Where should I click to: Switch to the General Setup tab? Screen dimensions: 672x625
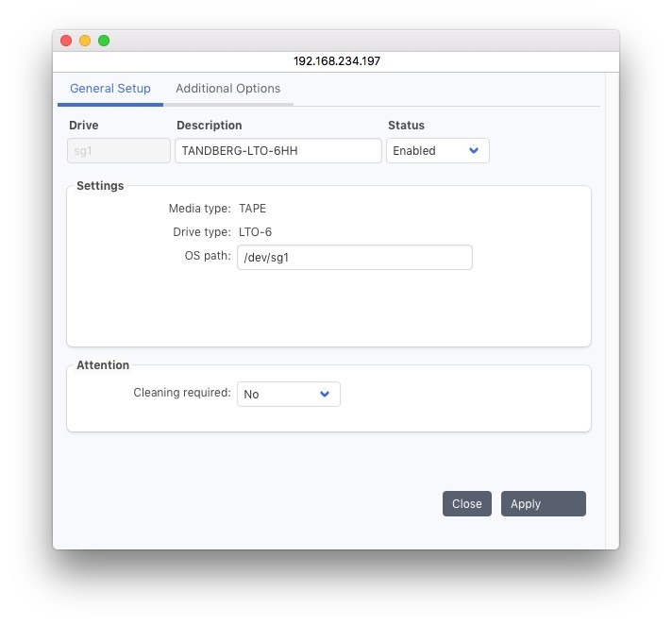pyautogui.click(x=110, y=89)
